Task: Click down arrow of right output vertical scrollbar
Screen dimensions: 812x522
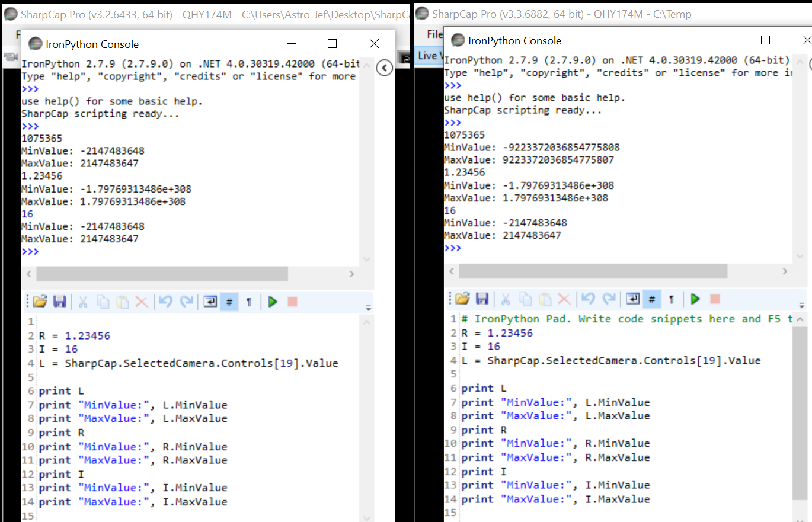Action: tap(800, 255)
